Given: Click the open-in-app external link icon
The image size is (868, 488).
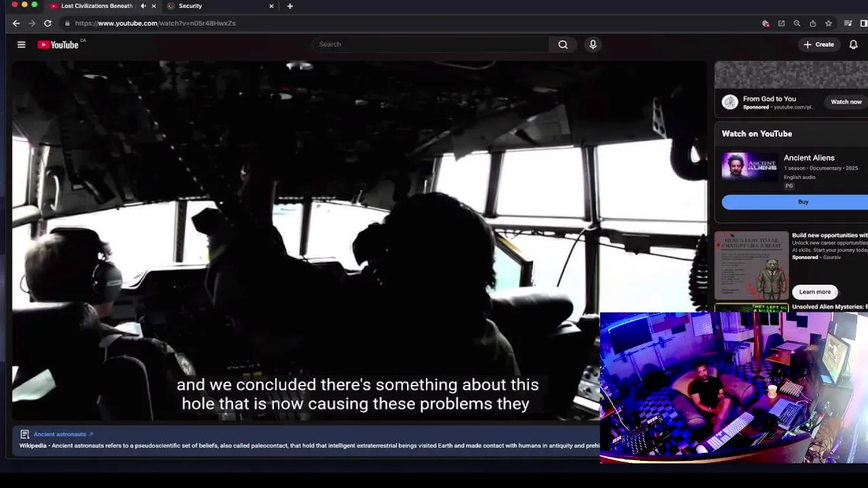Looking at the screenshot, I should tap(781, 23).
